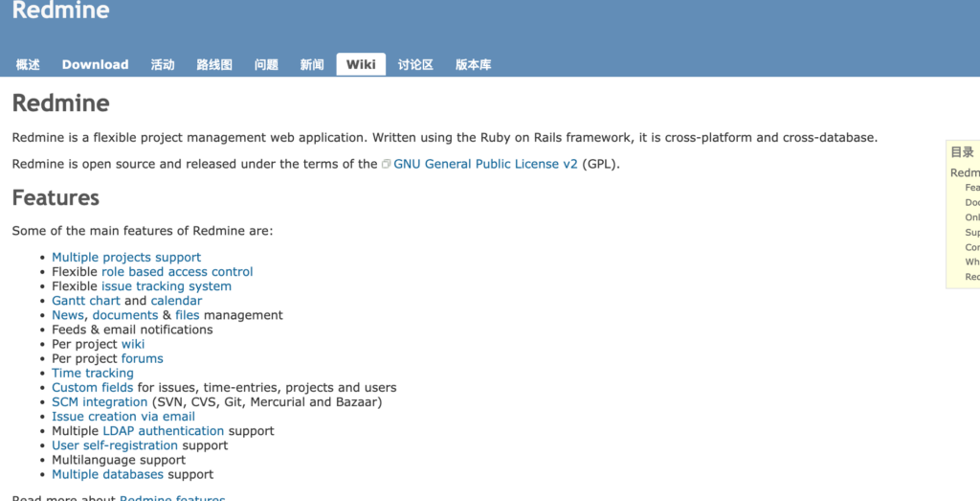Switch to the Download tab

click(x=95, y=65)
